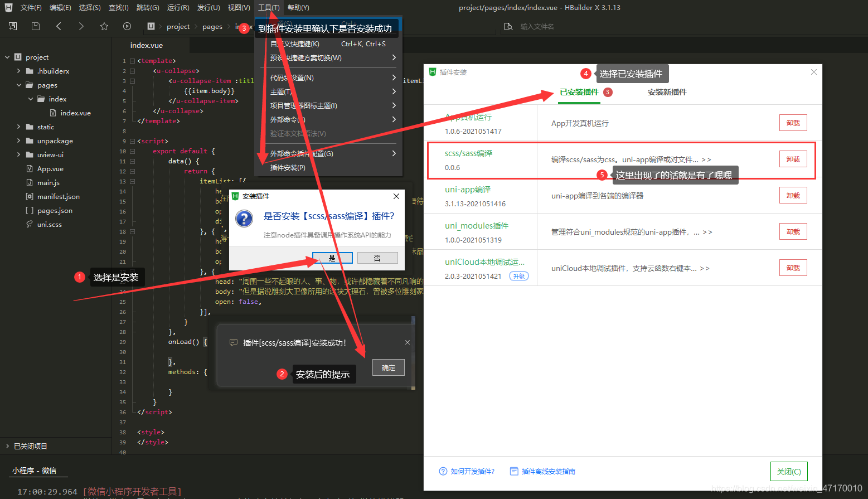Open the 编辑(E) menu
This screenshot has width=868, height=499.
[x=60, y=7]
